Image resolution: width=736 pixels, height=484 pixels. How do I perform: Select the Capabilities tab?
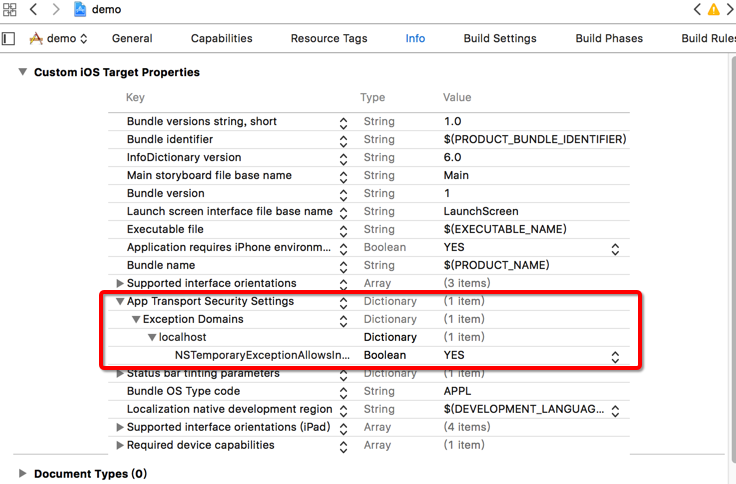point(222,39)
